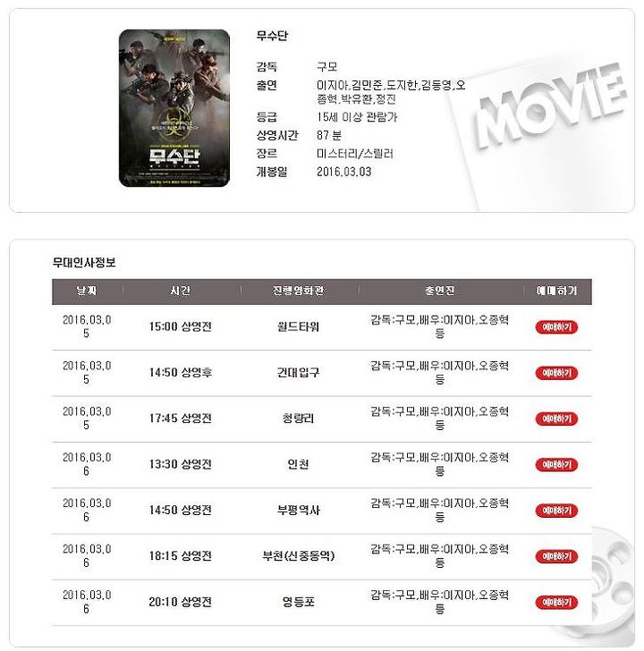Click the 출연진 column header
The image size is (644, 651).
point(439,291)
